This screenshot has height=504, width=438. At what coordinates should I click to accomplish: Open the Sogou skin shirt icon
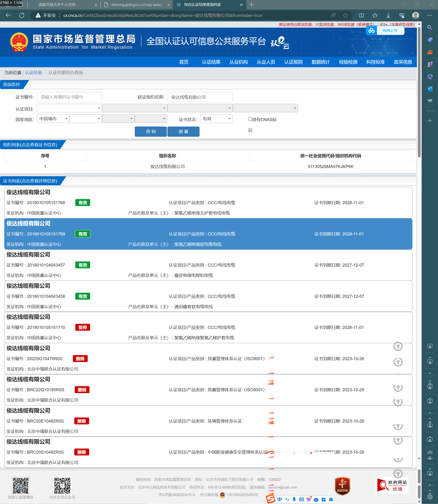[x=309, y=499]
